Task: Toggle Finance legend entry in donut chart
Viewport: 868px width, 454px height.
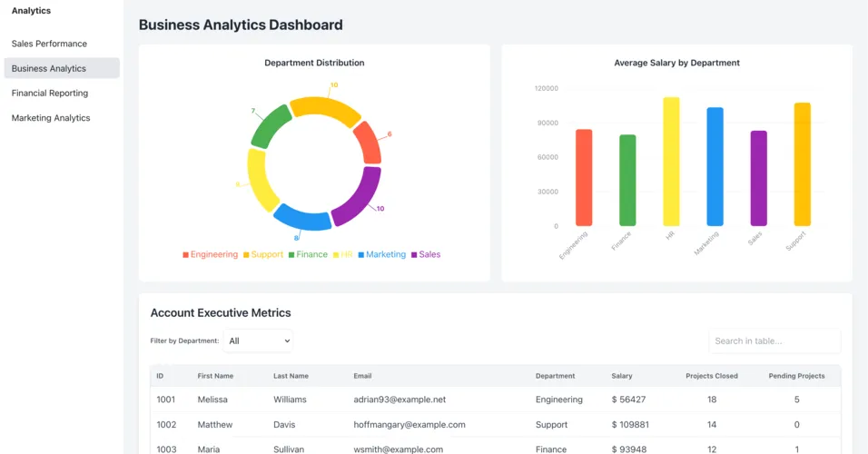Action: tap(309, 254)
